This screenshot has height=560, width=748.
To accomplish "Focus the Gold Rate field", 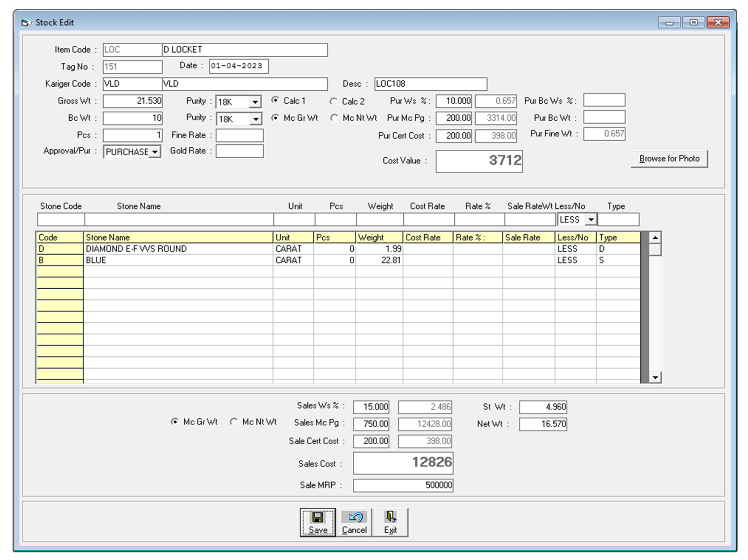I will point(240,151).
